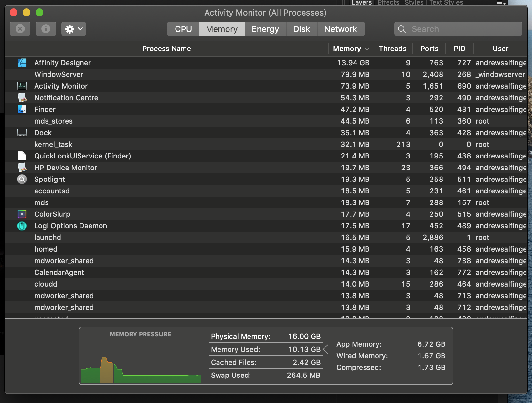
Task: Click the Logi Options Daemon icon
Action: (x=22, y=226)
